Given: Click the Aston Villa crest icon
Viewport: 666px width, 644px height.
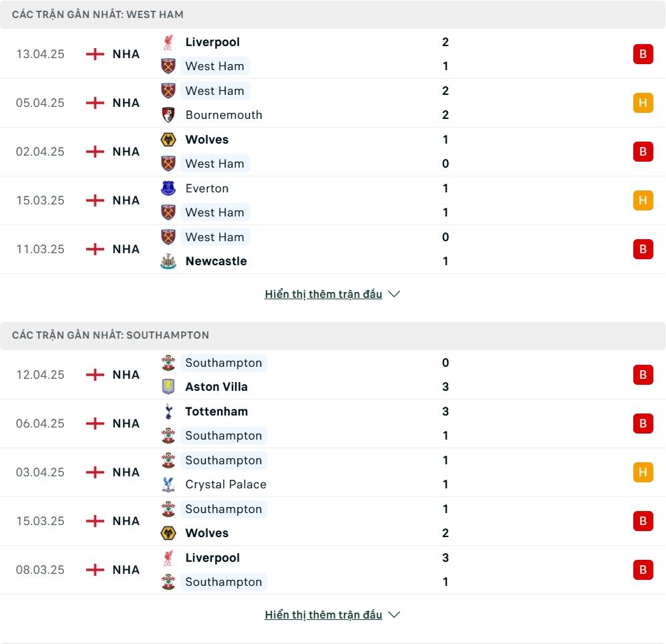Looking at the screenshot, I should coord(168,387).
